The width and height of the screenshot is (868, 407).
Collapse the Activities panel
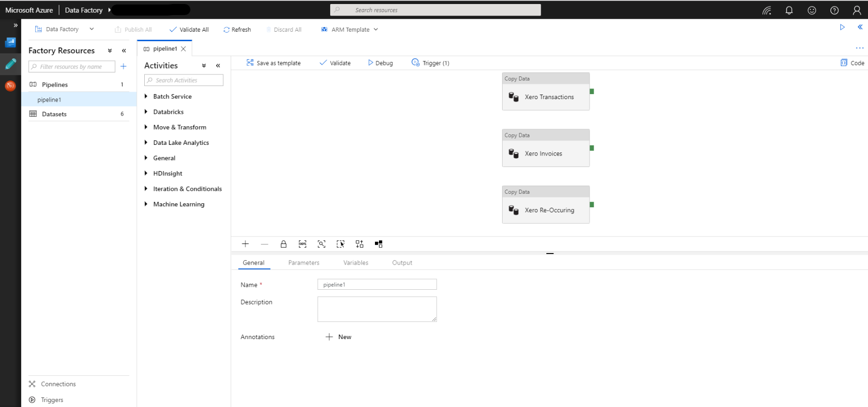pos(218,66)
